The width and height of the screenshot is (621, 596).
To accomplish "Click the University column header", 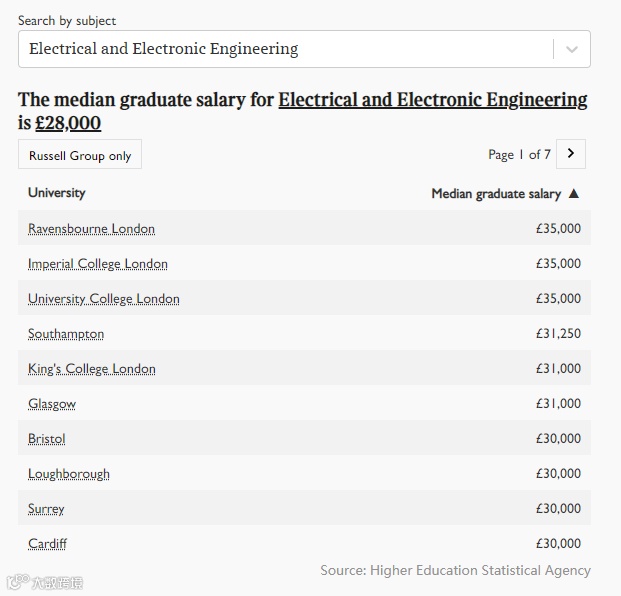I will click(x=57, y=193).
